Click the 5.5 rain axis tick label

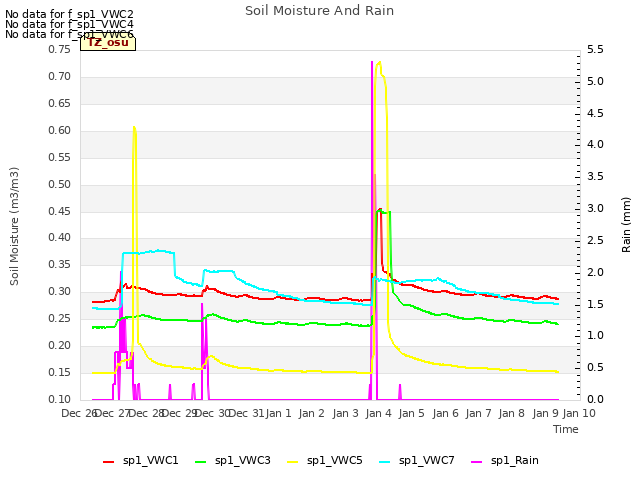pos(595,49)
